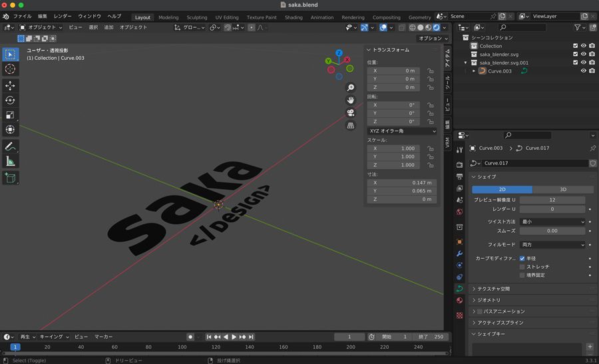Viewport: 599px width, 364px height.
Task: Expand the ジオメトリ panel
Action: pos(489,300)
